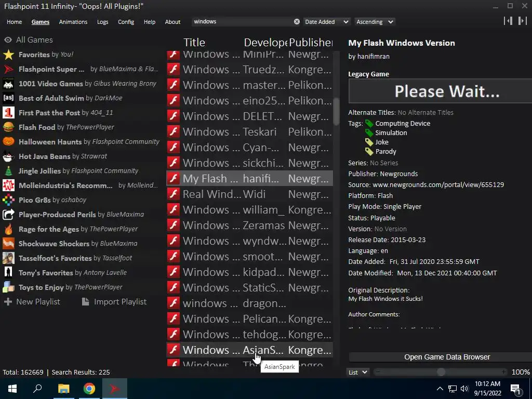
Task: Click the Simulation tag
Action: 391,132
